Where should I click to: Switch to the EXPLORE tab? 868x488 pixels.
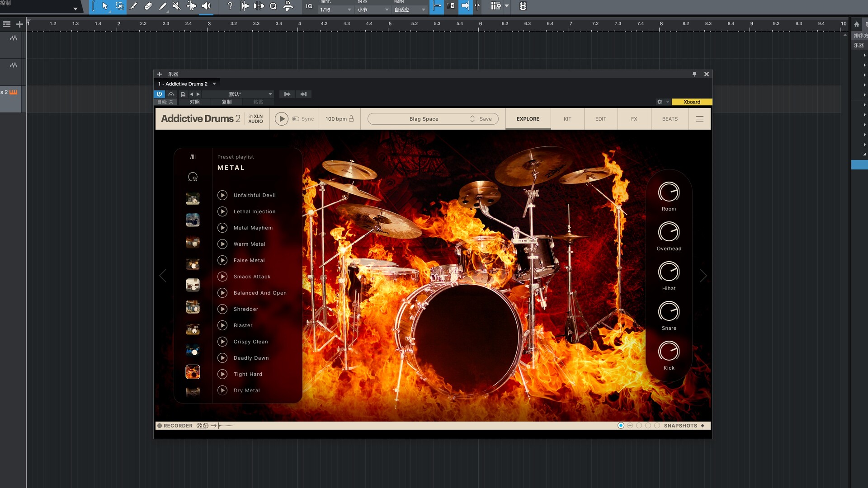[x=528, y=119]
